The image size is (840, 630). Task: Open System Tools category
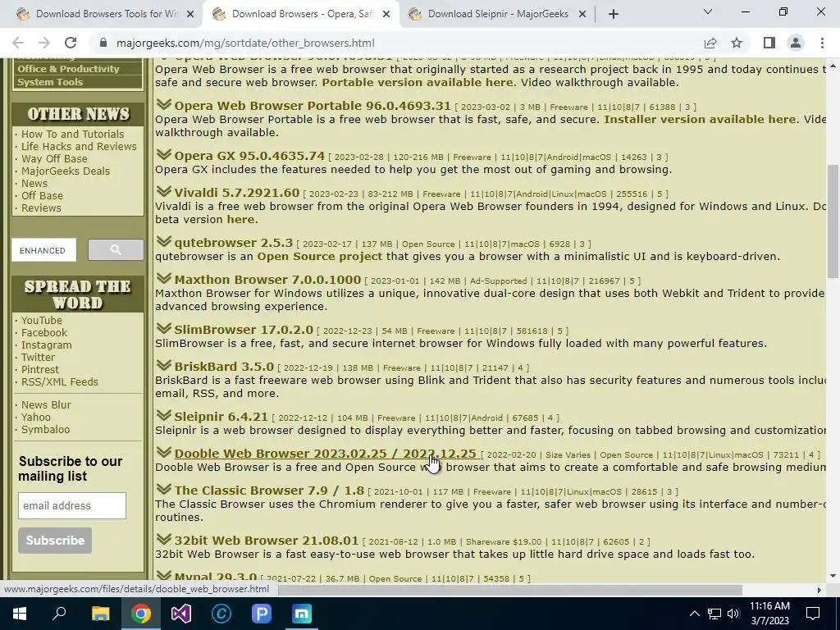point(50,82)
